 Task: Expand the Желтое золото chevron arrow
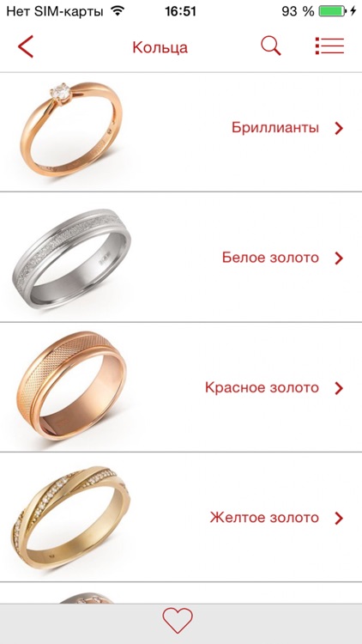[339, 518]
